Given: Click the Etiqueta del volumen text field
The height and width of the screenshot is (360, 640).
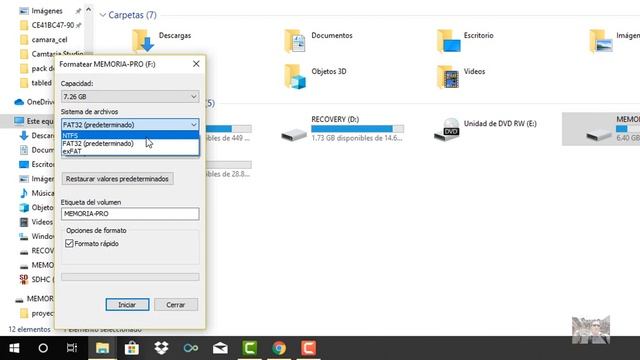Looking at the screenshot, I should click(130, 214).
